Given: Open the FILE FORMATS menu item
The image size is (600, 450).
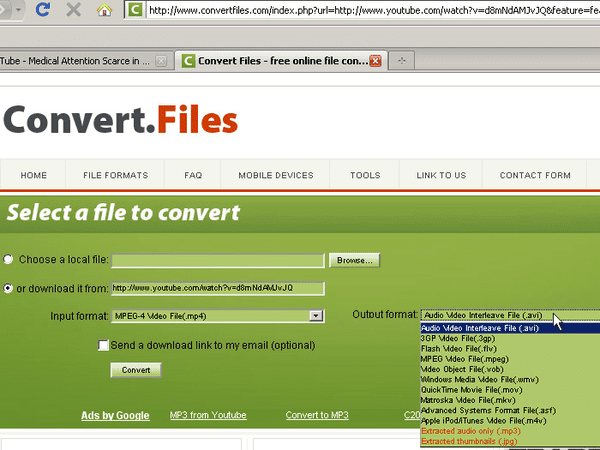Looking at the screenshot, I should 116,175.
